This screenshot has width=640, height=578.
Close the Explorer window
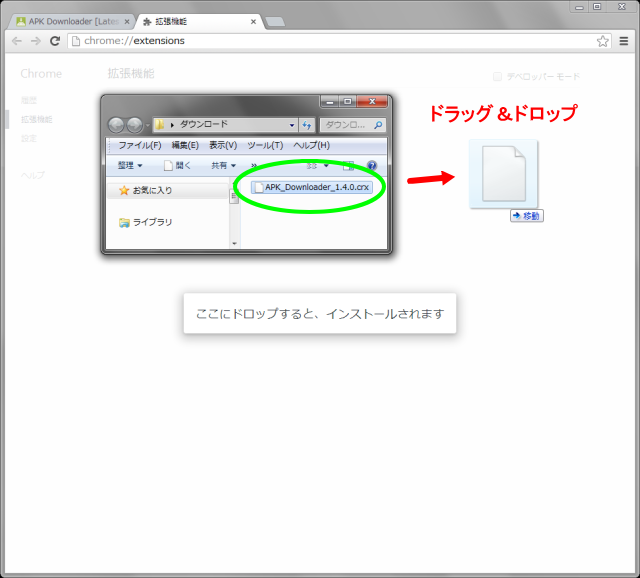click(x=372, y=102)
